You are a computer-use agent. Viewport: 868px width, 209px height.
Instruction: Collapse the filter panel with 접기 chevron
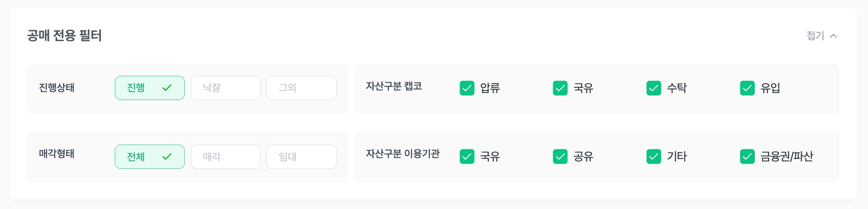(x=821, y=36)
